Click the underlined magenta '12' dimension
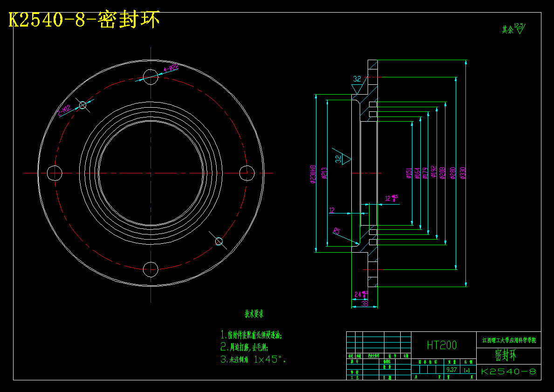The height and width of the screenshot is (392, 554). (x=332, y=210)
